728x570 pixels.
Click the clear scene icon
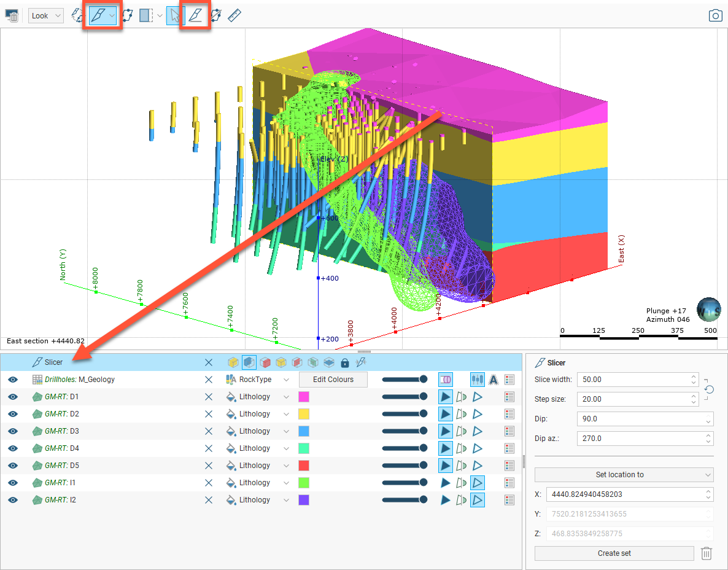12,16
